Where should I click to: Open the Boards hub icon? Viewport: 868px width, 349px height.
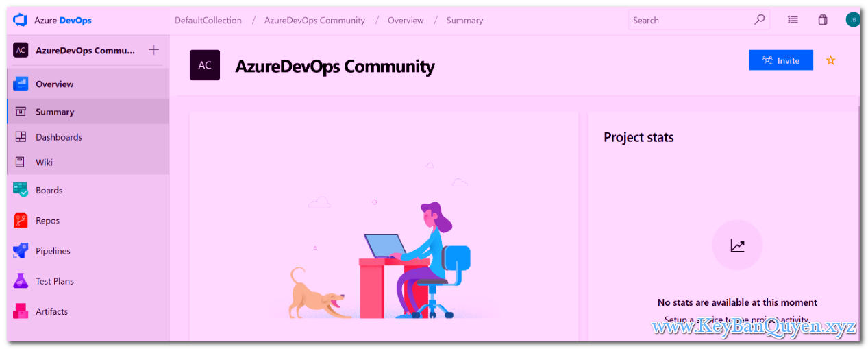(x=21, y=190)
